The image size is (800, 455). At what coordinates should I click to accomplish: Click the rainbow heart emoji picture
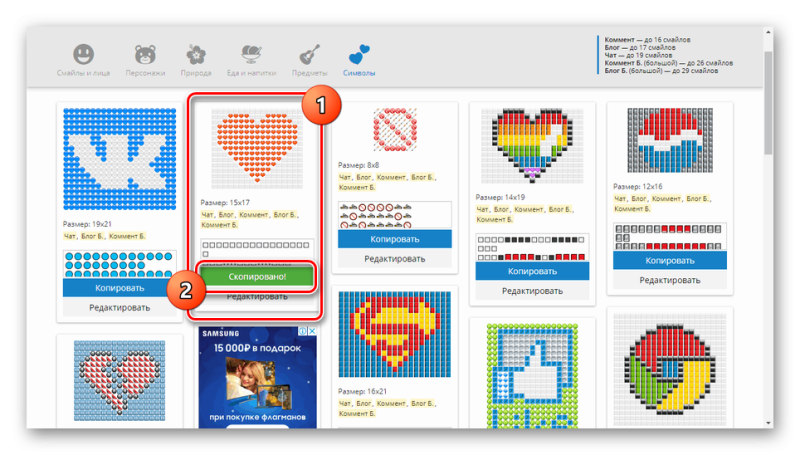point(532,145)
